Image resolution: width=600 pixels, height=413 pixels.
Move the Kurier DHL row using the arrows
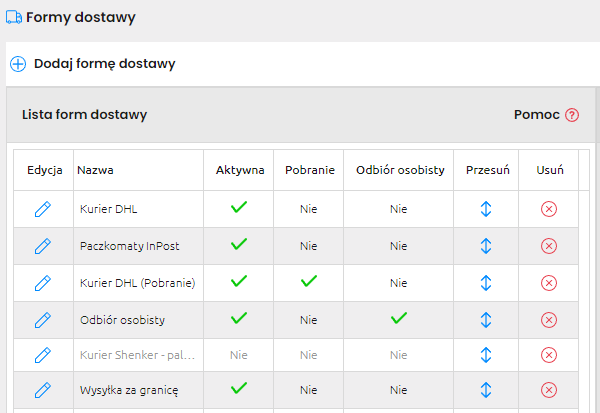tap(486, 209)
